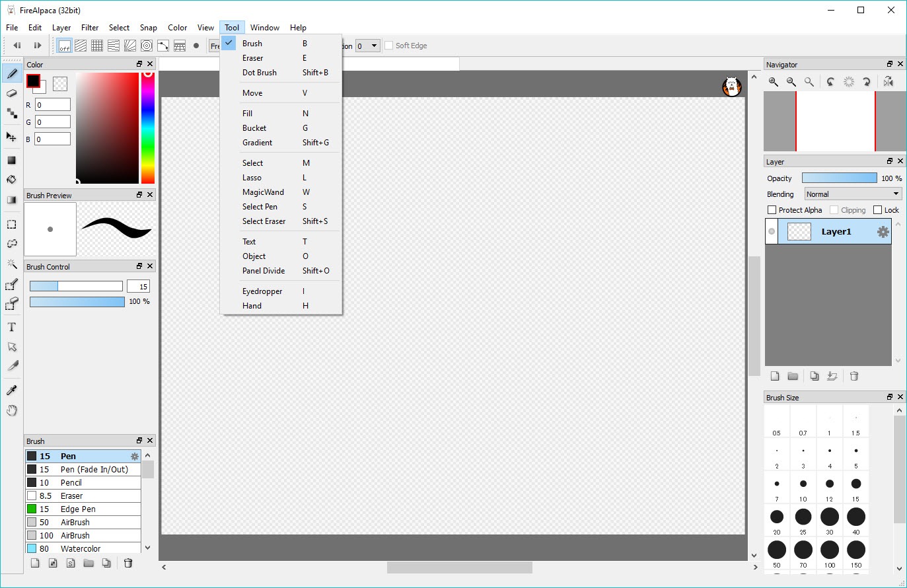Enable the concentric circle snap icon

[147, 46]
